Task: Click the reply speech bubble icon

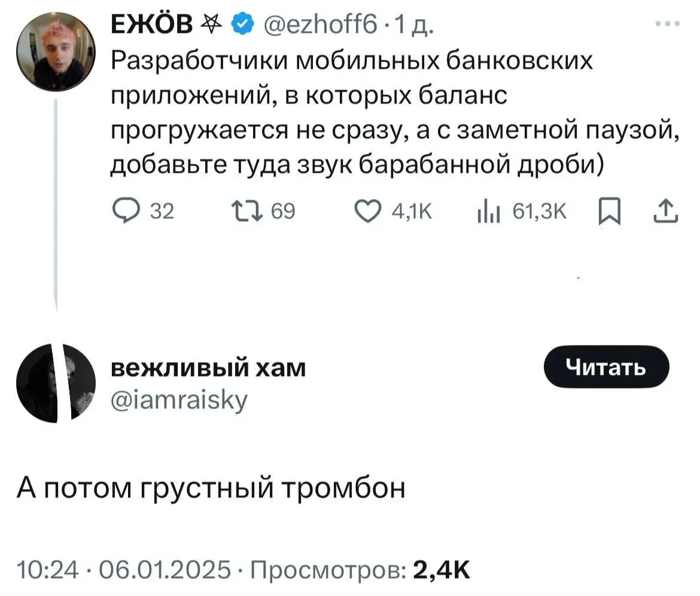Action: [124, 211]
